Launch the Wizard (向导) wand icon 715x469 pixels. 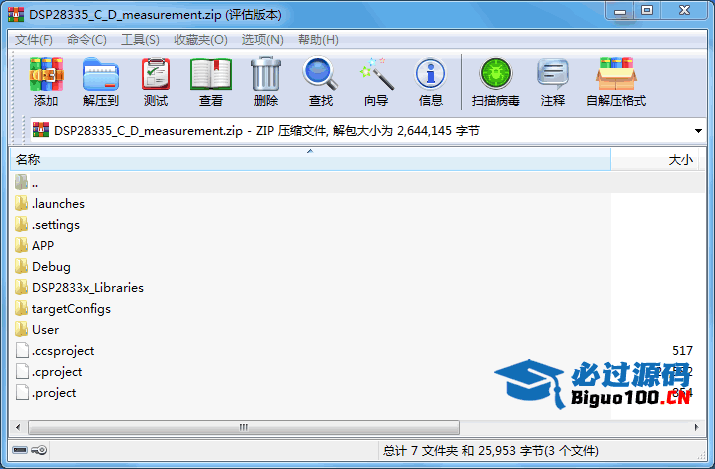(377, 74)
